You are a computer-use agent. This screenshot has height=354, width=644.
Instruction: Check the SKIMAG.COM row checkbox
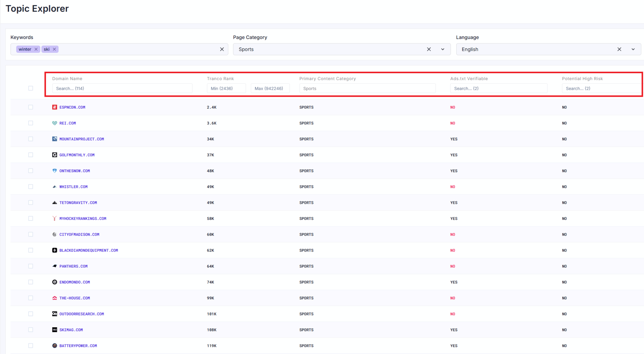click(31, 330)
